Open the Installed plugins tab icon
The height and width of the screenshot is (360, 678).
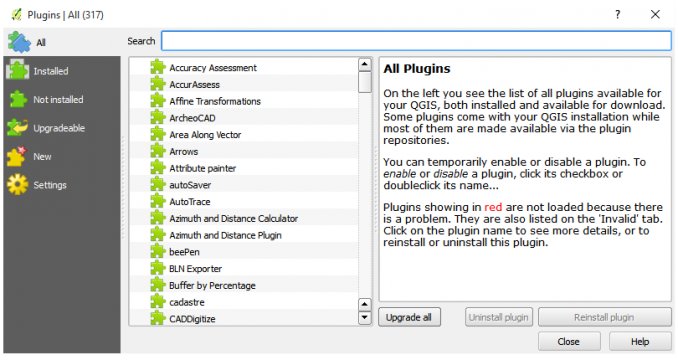[x=17, y=70]
